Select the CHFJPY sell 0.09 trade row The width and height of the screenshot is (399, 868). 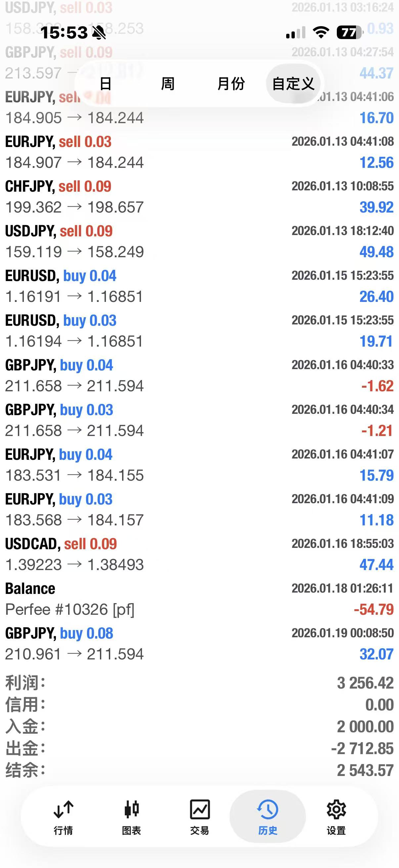[199, 196]
